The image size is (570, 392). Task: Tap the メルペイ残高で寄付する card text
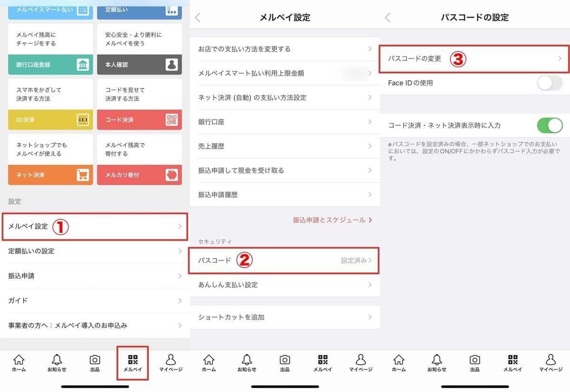(x=125, y=149)
